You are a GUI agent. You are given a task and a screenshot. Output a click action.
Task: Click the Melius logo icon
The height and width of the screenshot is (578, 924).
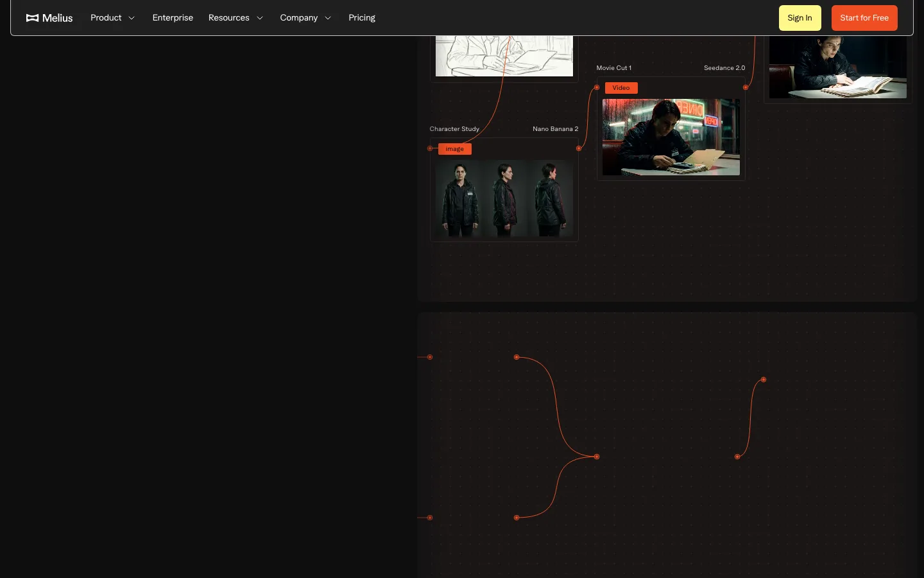tap(32, 18)
